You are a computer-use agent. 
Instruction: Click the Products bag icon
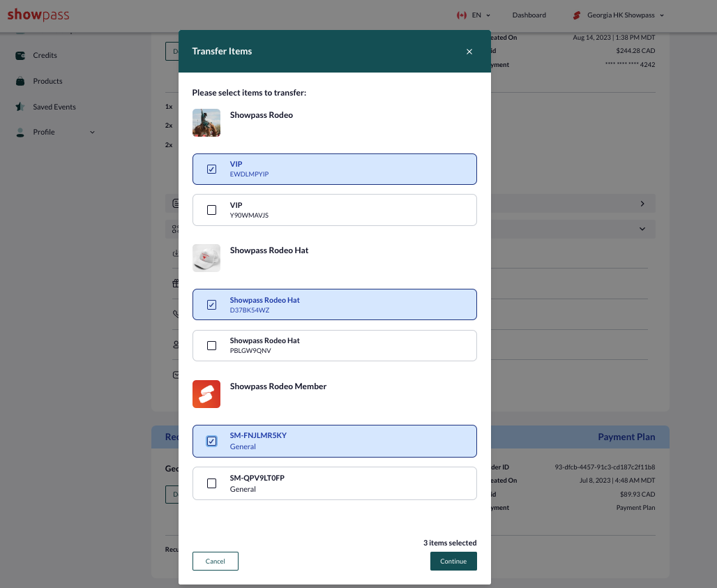[20, 82]
